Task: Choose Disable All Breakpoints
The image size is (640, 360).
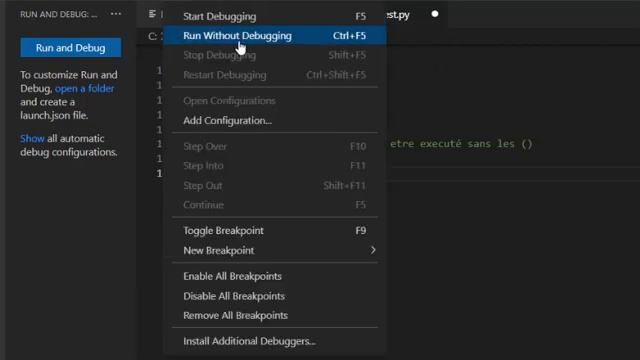Action: (x=275, y=296)
